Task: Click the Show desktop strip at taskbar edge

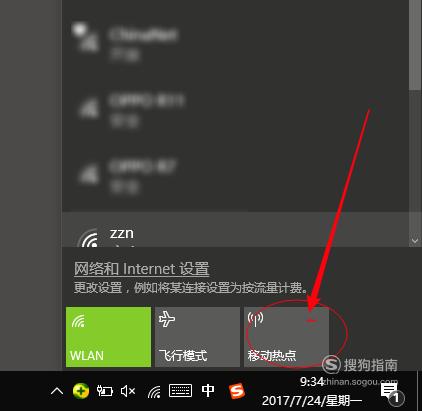Action: point(419,391)
